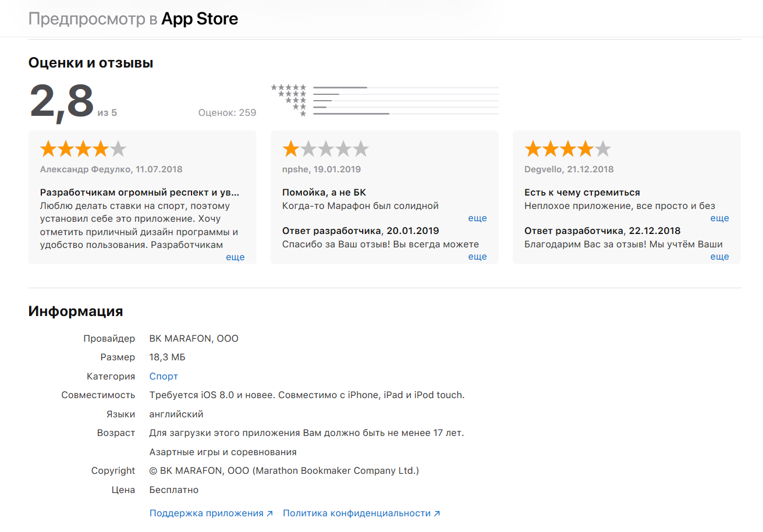This screenshot has height=532, width=763.
Task: Click the one-star row icon in the histogram
Action: tap(303, 114)
